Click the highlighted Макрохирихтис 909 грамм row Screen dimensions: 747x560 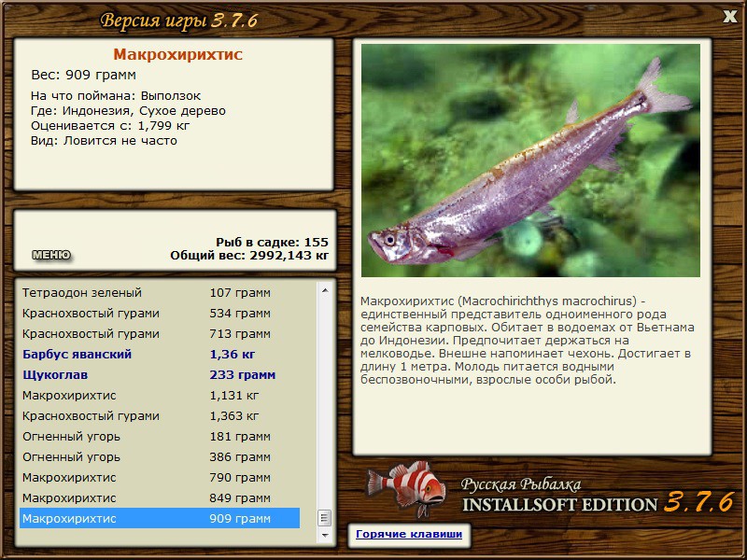click(x=160, y=518)
